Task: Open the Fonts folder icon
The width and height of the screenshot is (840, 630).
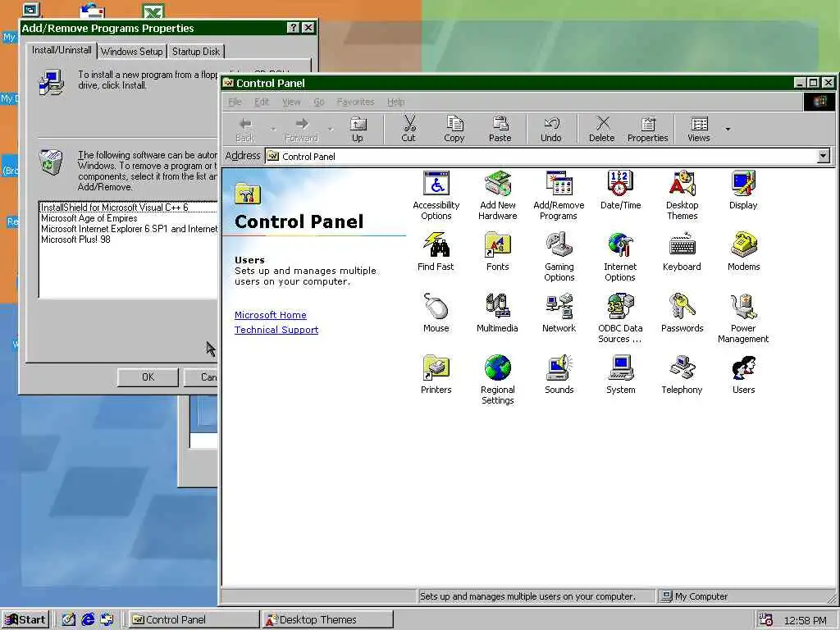Action: (498, 252)
